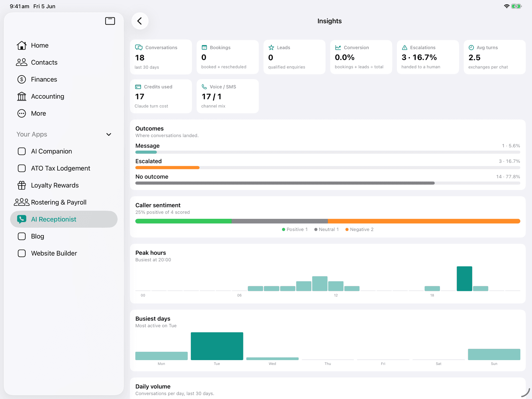Click the Credits used value 17
Viewport: 532px width, 399px height.
coord(140,97)
